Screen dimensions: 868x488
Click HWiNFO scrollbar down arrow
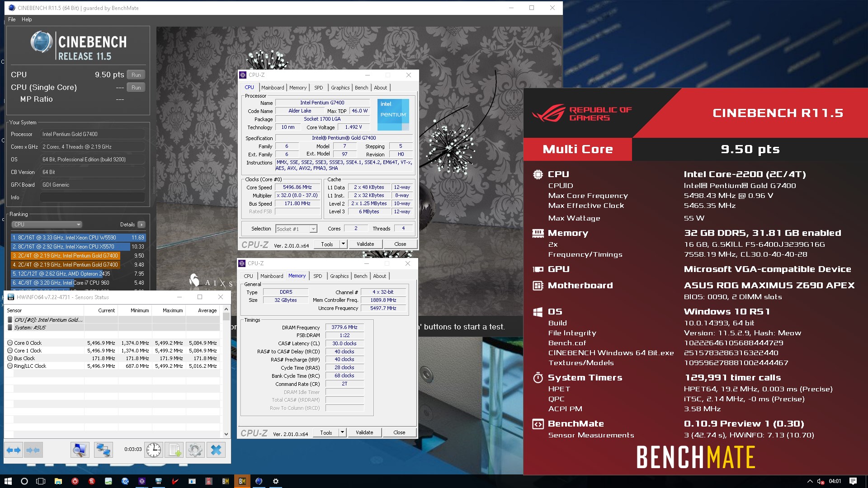pos(226,434)
